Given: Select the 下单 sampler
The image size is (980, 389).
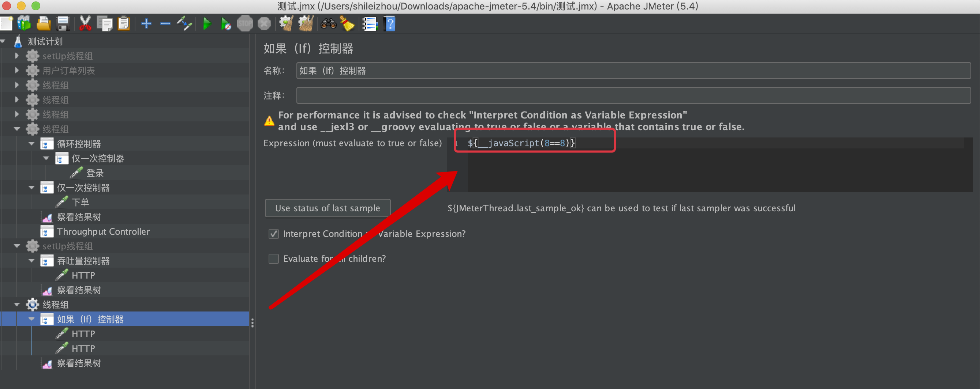Looking at the screenshot, I should [x=80, y=202].
